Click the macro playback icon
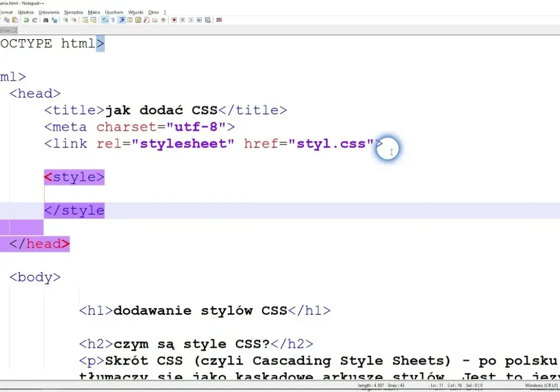This screenshot has width=560, height=392. point(191,20)
